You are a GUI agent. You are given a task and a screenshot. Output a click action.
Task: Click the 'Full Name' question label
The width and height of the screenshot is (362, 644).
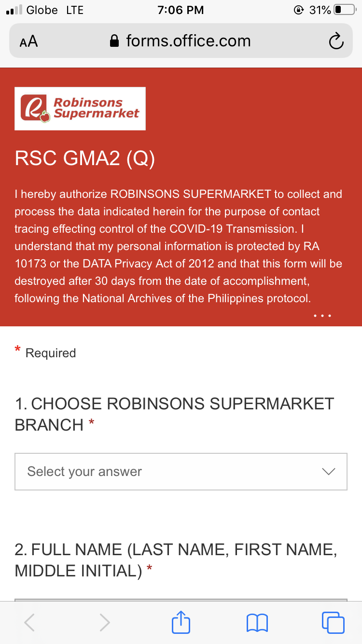click(x=176, y=560)
